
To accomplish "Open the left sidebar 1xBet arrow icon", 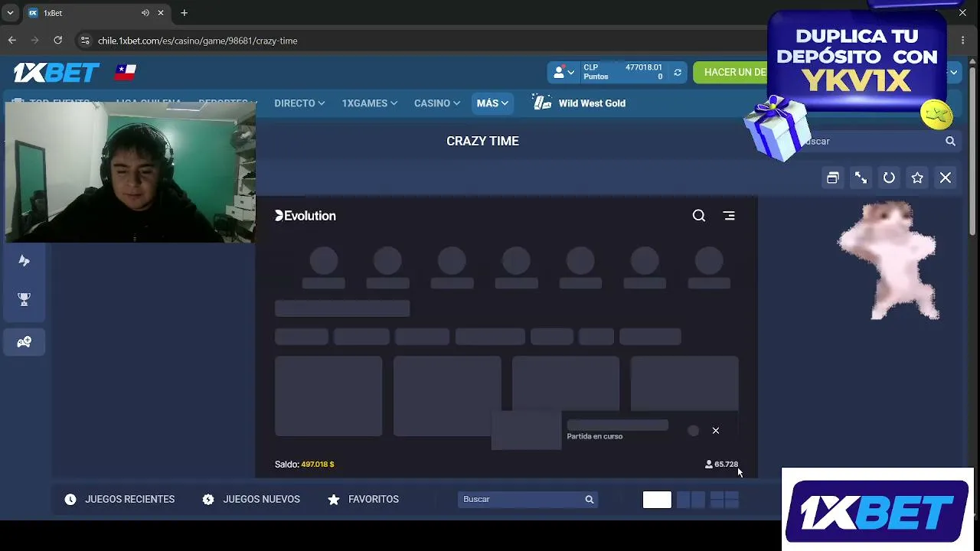I will click(x=24, y=261).
